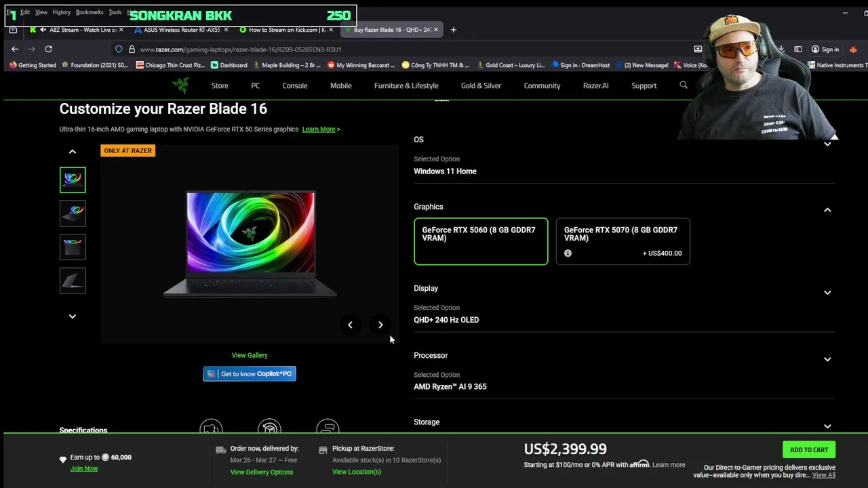This screenshot has width=868, height=488.
Task: Open the Console navigation menu
Action: coord(295,85)
